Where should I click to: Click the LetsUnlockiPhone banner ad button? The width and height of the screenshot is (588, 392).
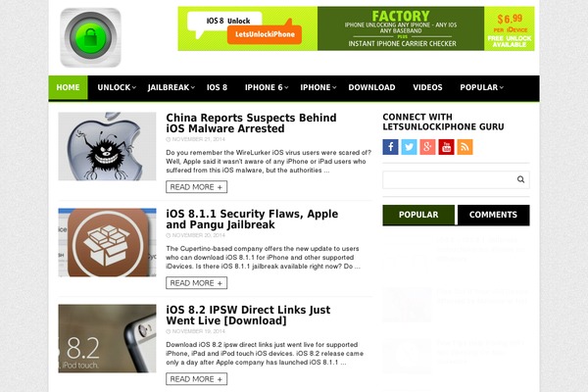[x=265, y=34]
